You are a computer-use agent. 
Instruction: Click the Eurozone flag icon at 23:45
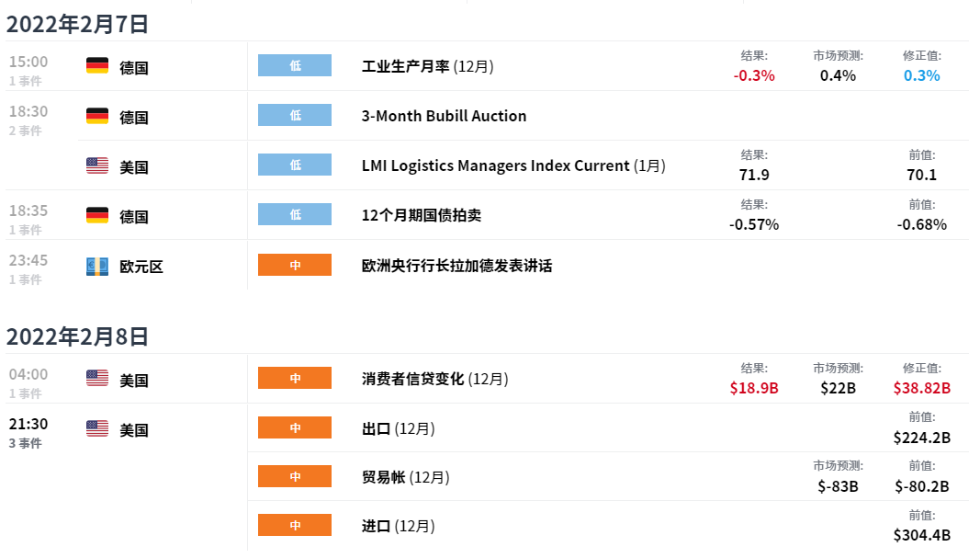coord(96,267)
